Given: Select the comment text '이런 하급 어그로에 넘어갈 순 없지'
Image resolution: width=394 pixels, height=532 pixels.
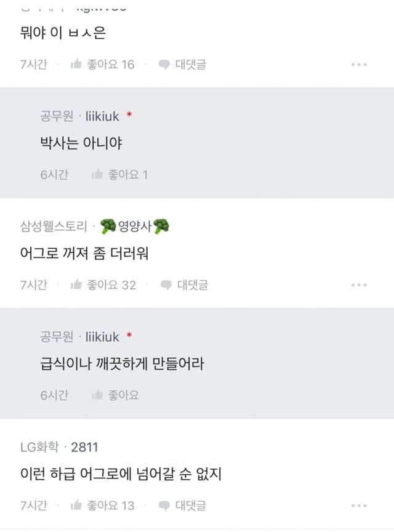Looking at the screenshot, I should (120, 475).
